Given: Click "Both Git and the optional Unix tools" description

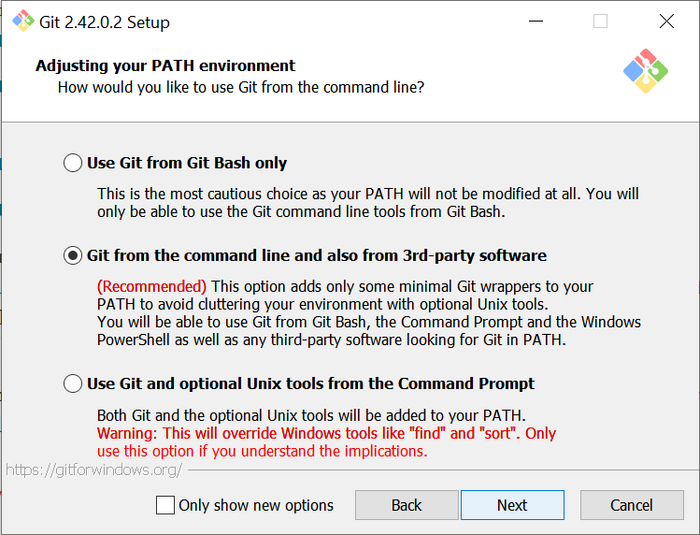Looking at the screenshot, I should [x=311, y=415].
